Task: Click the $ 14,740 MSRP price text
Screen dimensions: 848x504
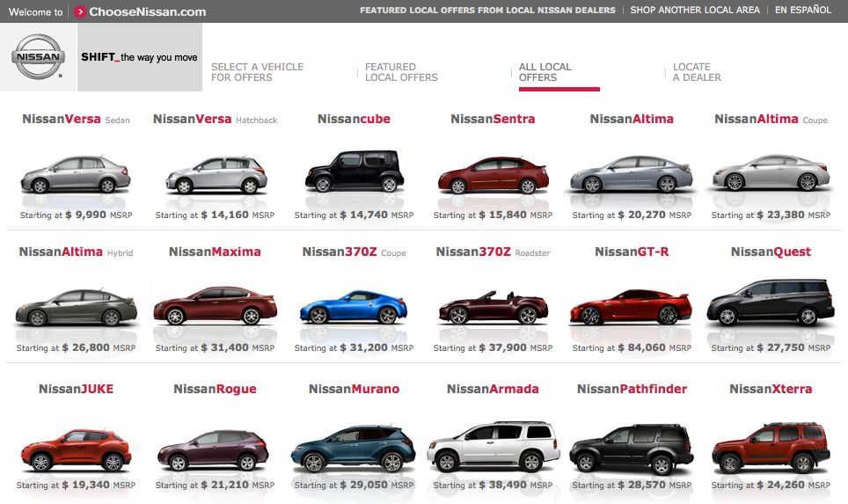Action: (377, 215)
